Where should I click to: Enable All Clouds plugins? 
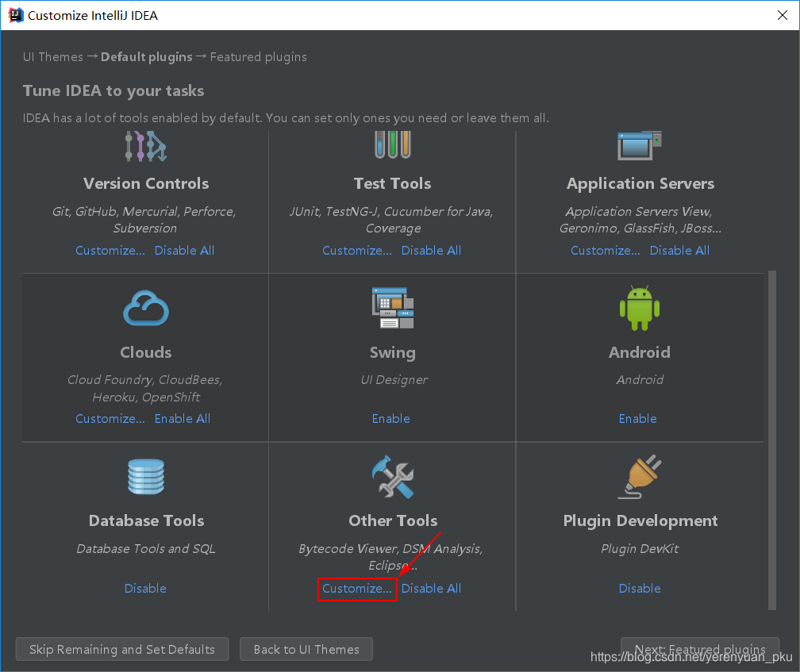coord(183,419)
